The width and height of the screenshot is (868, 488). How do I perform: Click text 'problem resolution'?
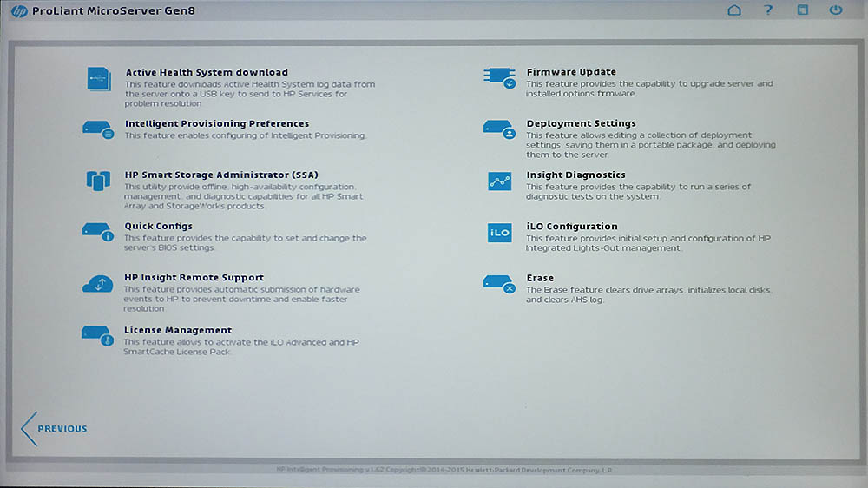pos(163,103)
